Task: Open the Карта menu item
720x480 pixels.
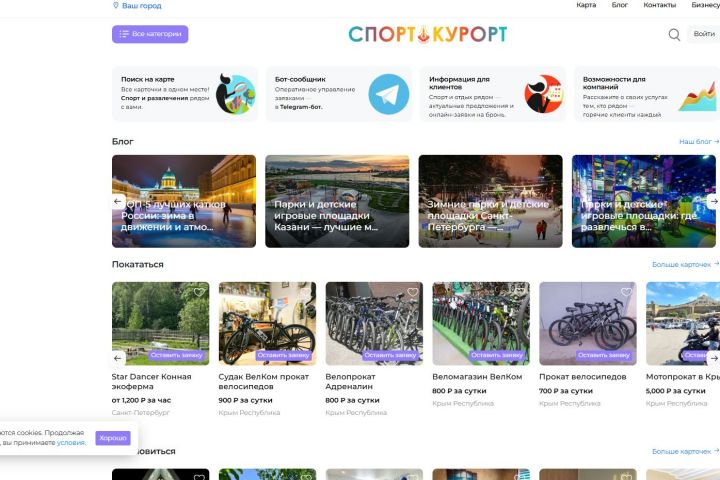Action: [x=586, y=5]
